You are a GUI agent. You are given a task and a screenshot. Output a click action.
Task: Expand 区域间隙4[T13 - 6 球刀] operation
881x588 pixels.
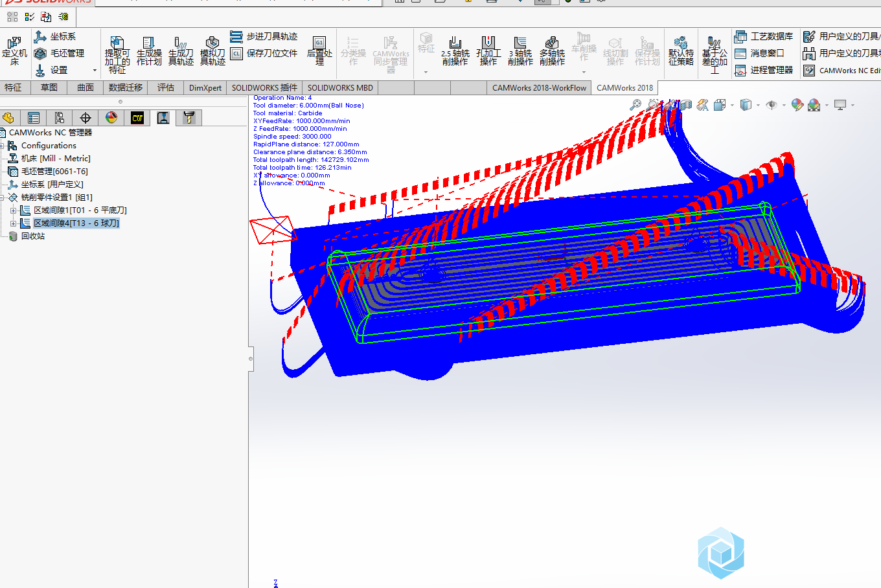pos(13,223)
